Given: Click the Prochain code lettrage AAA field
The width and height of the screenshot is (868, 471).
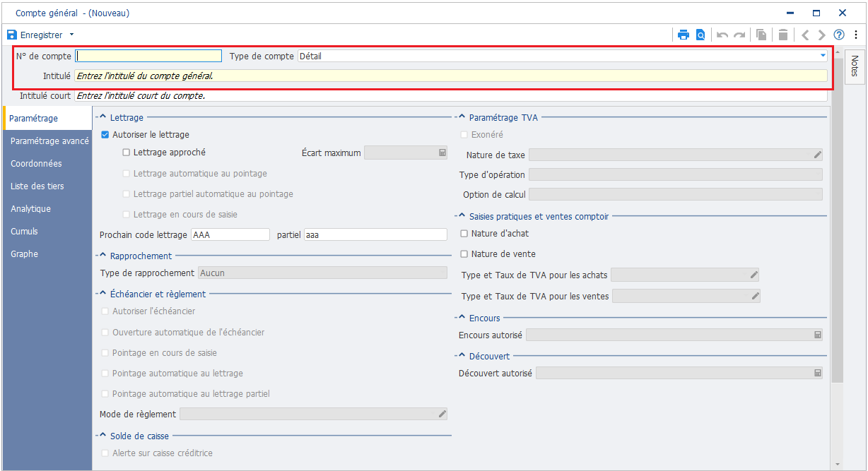Looking at the screenshot, I should point(230,234).
